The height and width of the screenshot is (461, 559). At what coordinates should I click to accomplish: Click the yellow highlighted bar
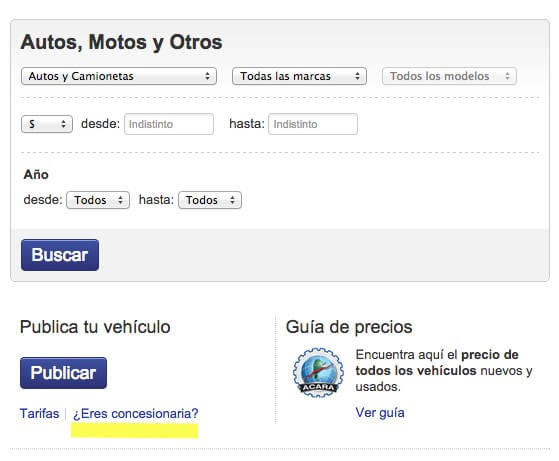click(x=134, y=431)
